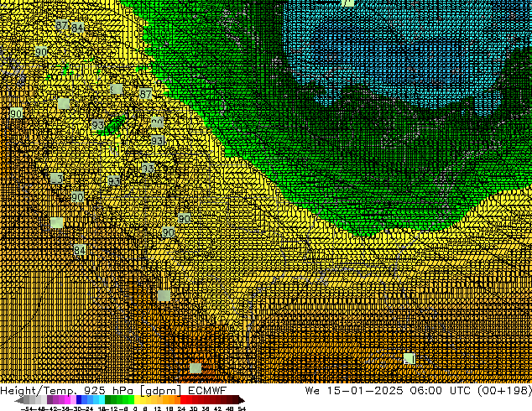Screen dimensions: 532x411
Task: Select the darkest green legend swatch
Action: tap(108, 400)
